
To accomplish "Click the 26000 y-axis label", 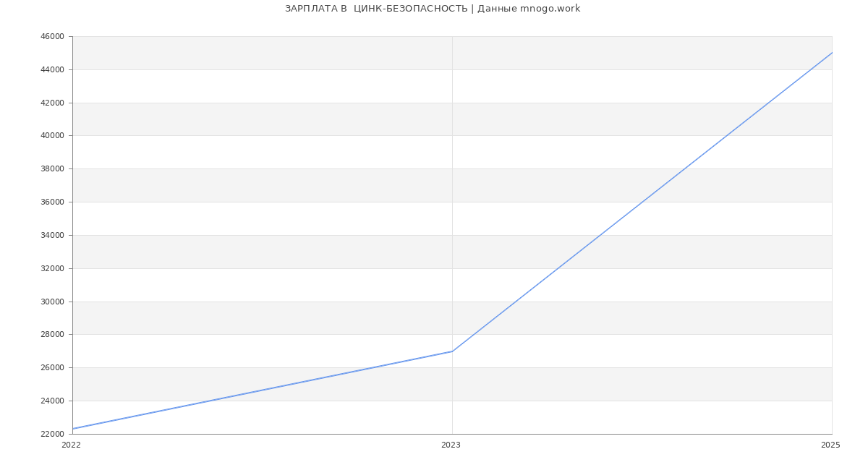I will [51, 368].
